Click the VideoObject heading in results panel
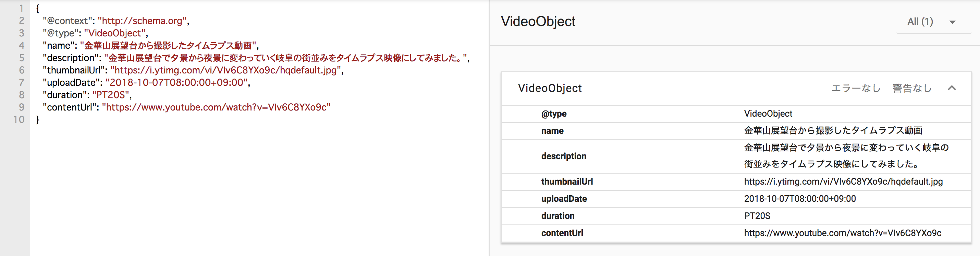The image size is (980, 256). tap(538, 22)
